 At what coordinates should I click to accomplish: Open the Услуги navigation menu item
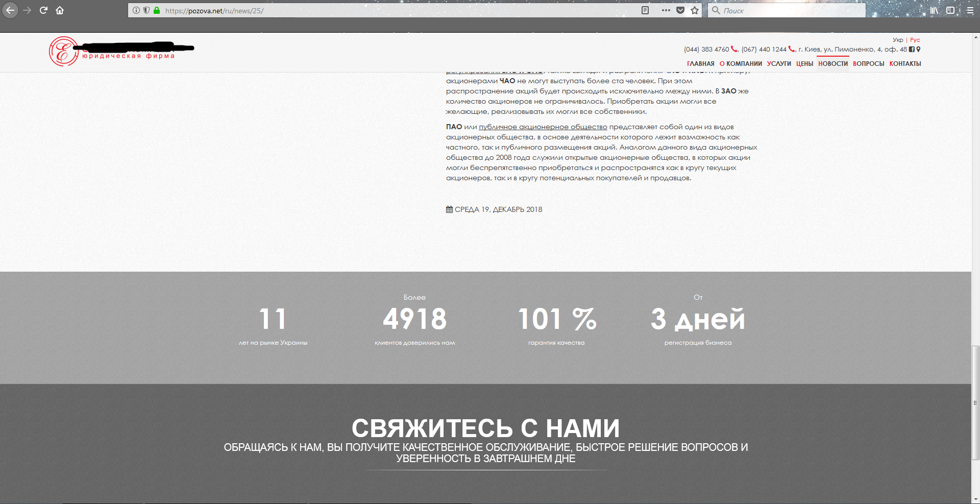[779, 64]
